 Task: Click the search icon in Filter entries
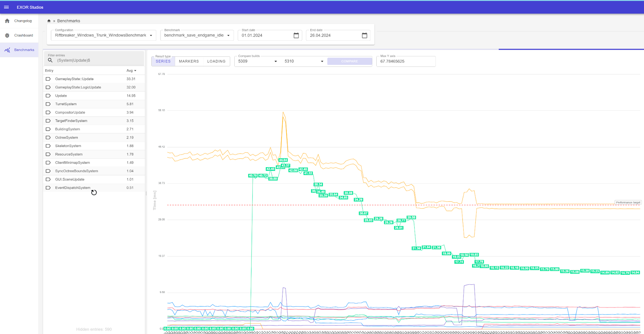click(50, 60)
